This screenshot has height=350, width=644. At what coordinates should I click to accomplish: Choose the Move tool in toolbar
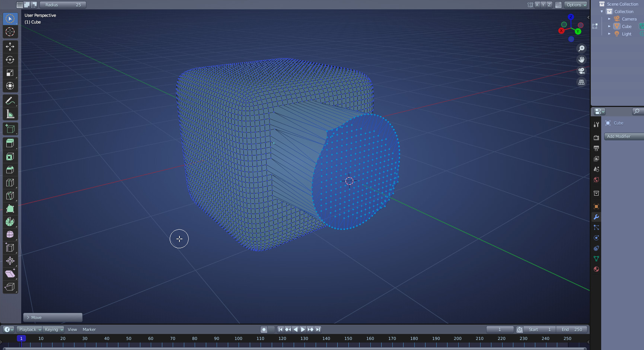[x=10, y=47]
